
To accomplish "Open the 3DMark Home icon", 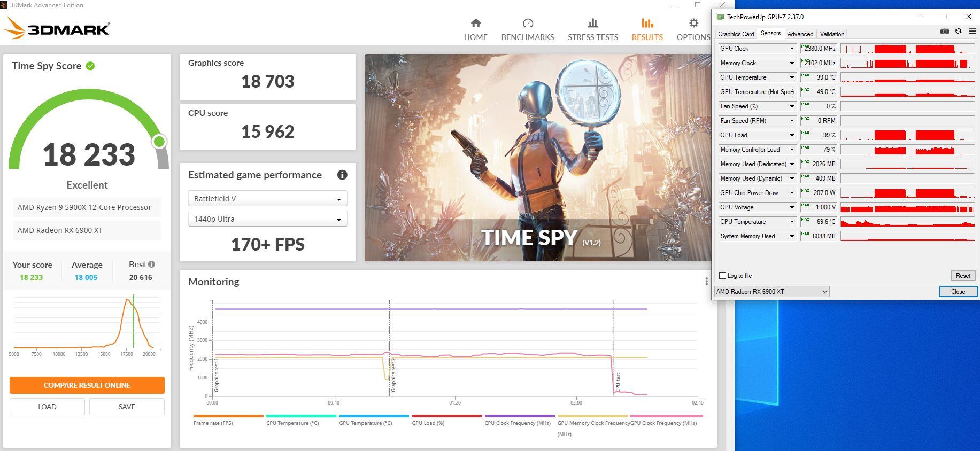I will click(475, 23).
